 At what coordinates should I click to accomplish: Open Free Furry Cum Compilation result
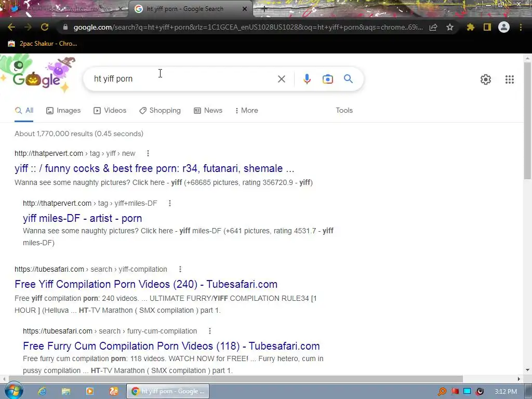(x=171, y=345)
